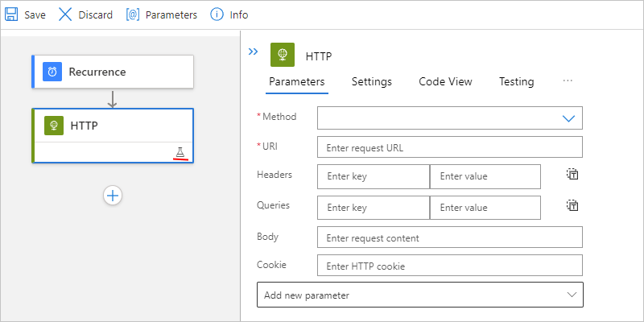Show more tabs via ellipsis
Screen dimensions: 644x322
(x=568, y=81)
